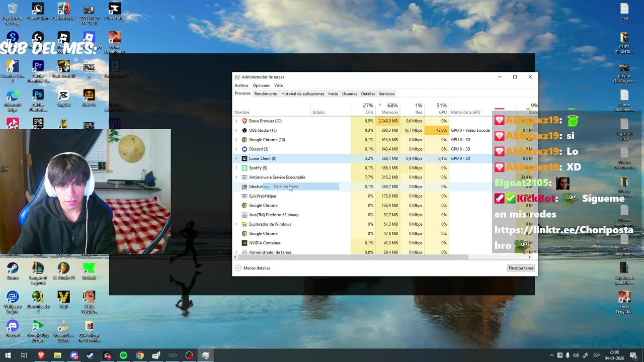Open Opciones menu
Image resolution: width=644 pixels, height=362 pixels.
pos(261,85)
